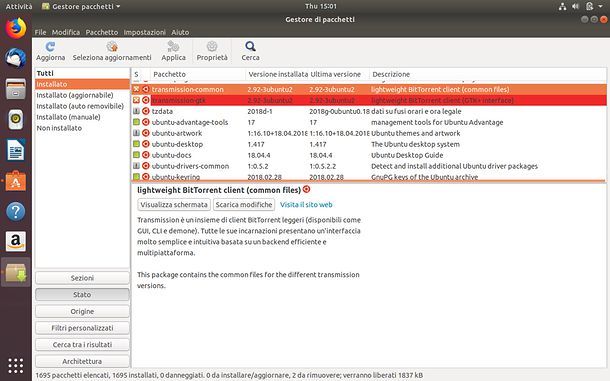Toggle status box for ubuntu-keyring
The height and width of the screenshot is (381, 610).
136,176
